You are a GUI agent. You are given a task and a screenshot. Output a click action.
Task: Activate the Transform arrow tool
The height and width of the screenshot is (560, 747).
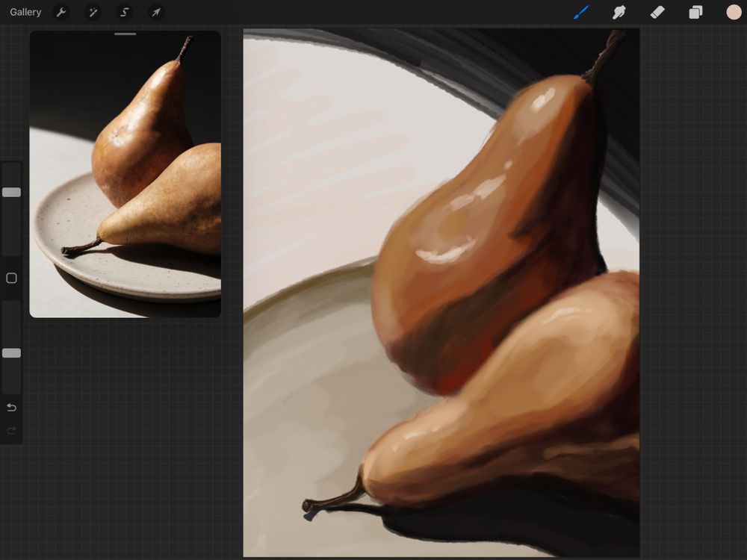pos(156,13)
